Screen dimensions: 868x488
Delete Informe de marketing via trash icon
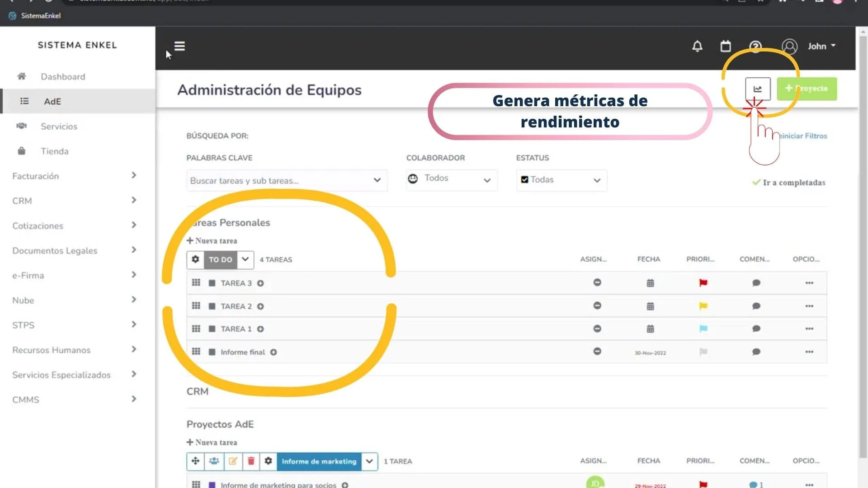[x=251, y=461]
